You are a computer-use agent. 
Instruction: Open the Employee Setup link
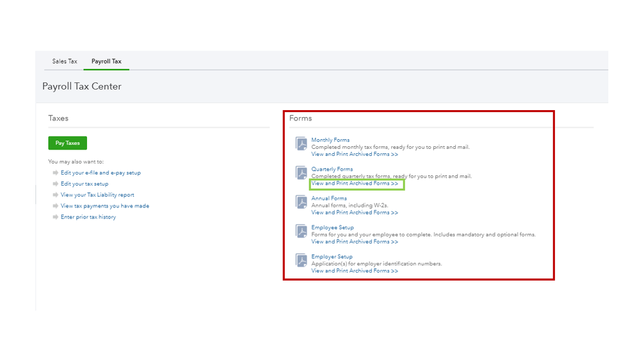(x=332, y=227)
